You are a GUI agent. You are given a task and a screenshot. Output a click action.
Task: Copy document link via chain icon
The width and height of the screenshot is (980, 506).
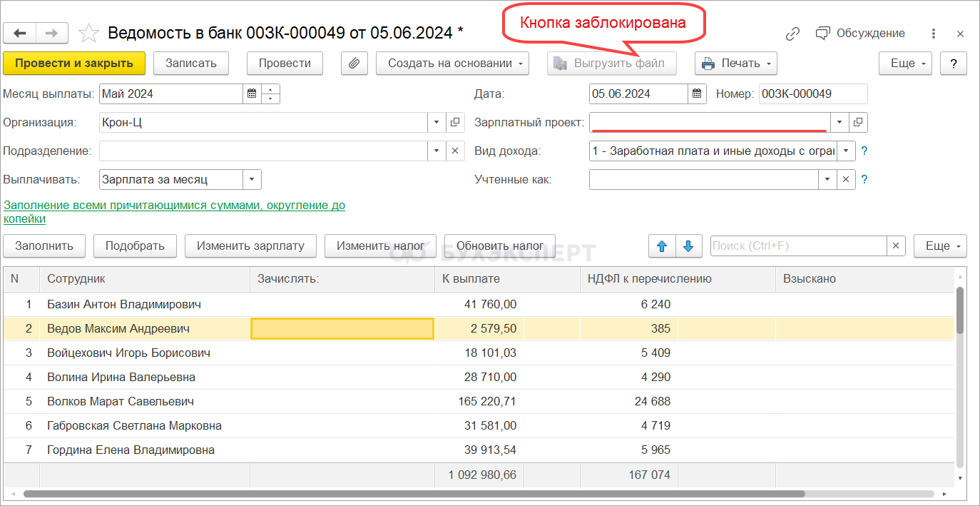pyautogui.click(x=792, y=34)
